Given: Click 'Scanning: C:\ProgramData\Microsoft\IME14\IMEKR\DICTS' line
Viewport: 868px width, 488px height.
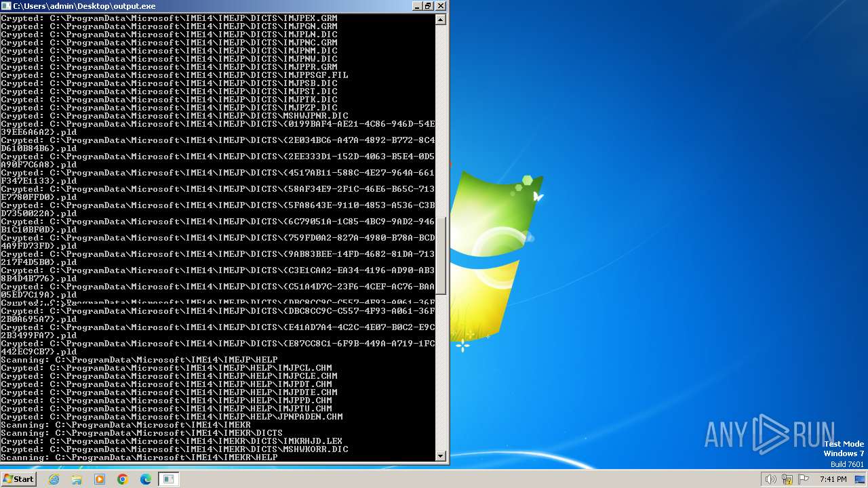Looking at the screenshot, I should [142, 432].
